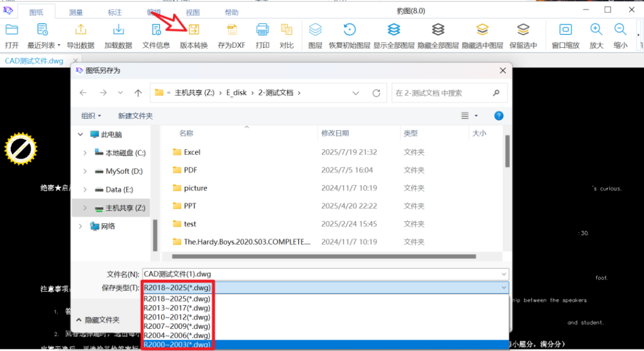Viewport: 644px width, 351px height.
Task: Switch to the 图纸 tab
Action: pyautogui.click(x=36, y=13)
